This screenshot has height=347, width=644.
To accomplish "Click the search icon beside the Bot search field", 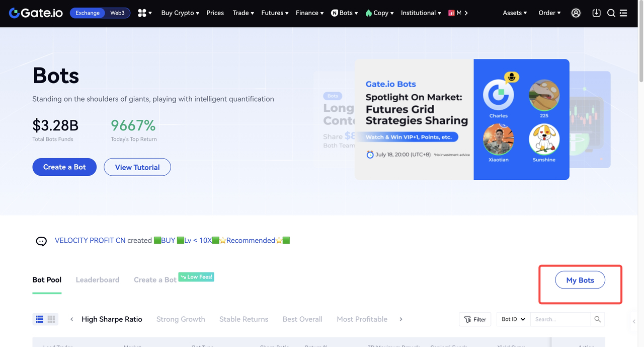I will point(598,319).
